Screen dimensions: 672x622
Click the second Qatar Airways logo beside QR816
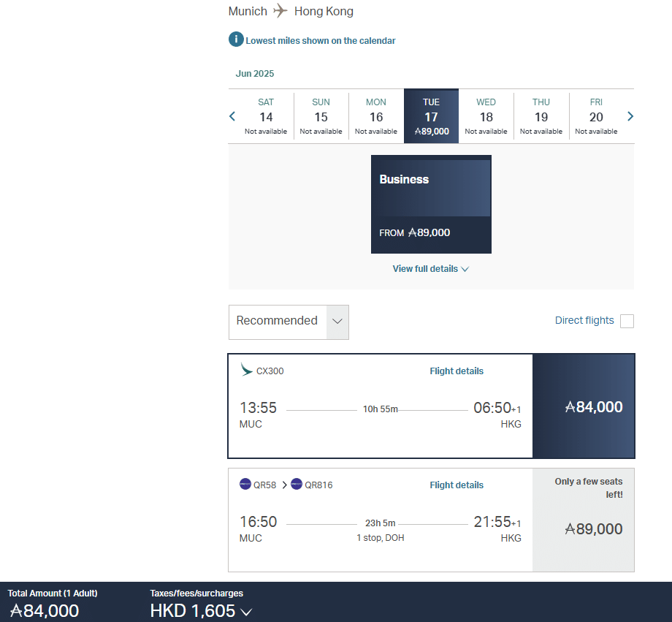(297, 484)
